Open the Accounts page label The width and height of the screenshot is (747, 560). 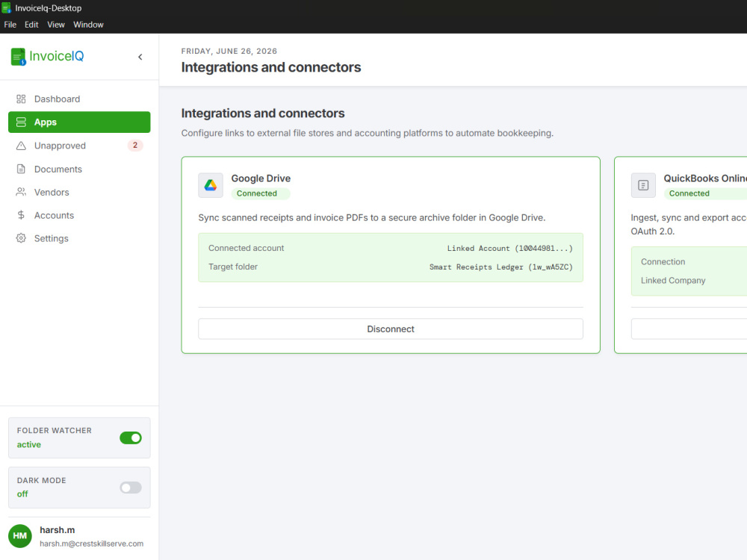coord(54,215)
